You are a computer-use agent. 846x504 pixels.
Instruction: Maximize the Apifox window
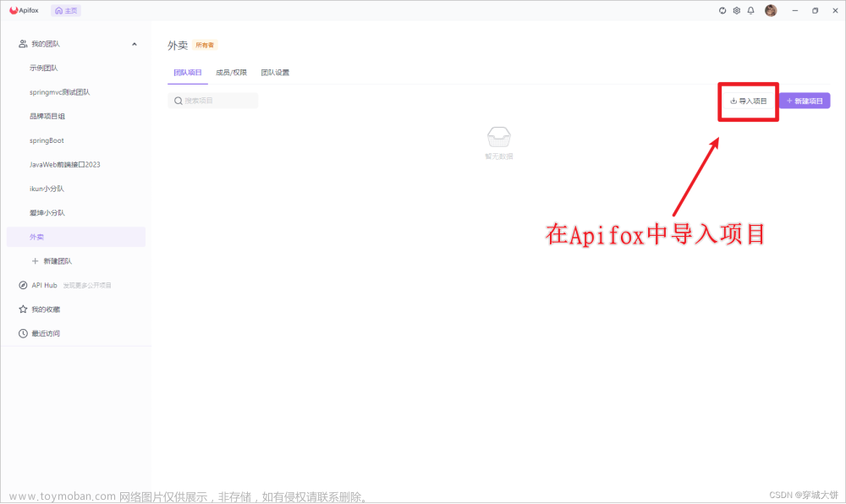click(x=816, y=10)
